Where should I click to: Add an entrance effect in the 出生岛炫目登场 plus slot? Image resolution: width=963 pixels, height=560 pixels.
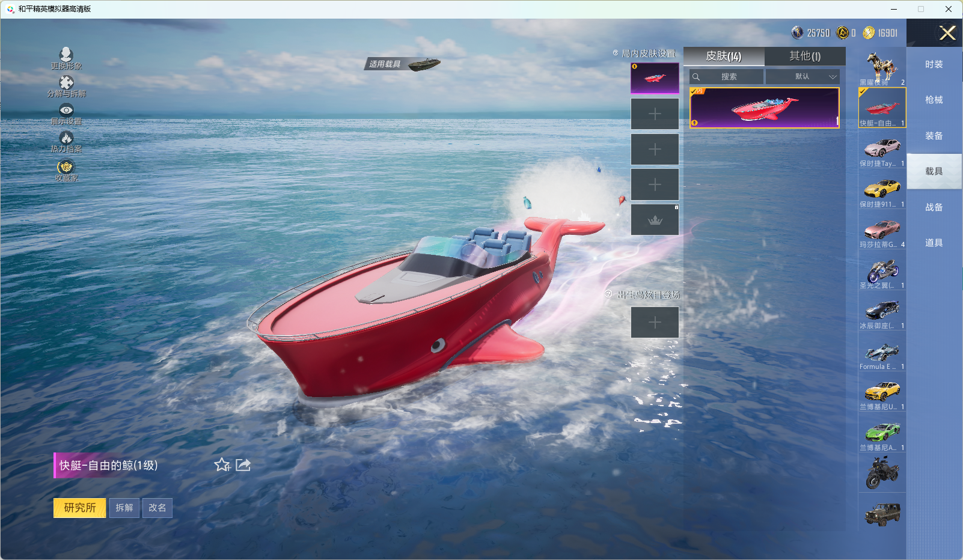coord(655,323)
